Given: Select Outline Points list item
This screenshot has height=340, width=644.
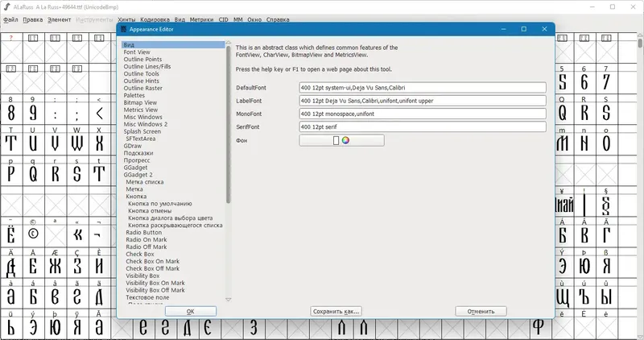Looking at the screenshot, I should click(142, 59).
